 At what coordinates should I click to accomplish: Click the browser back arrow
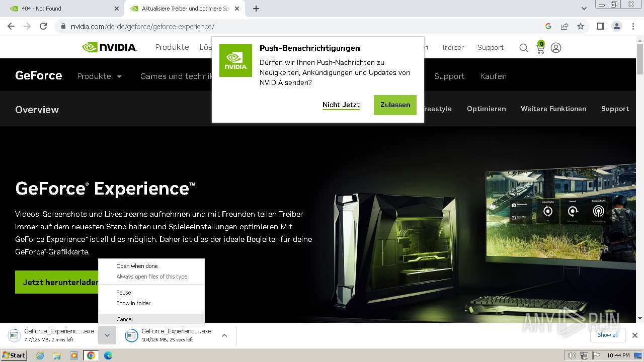pyautogui.click(x=11, y=26)
